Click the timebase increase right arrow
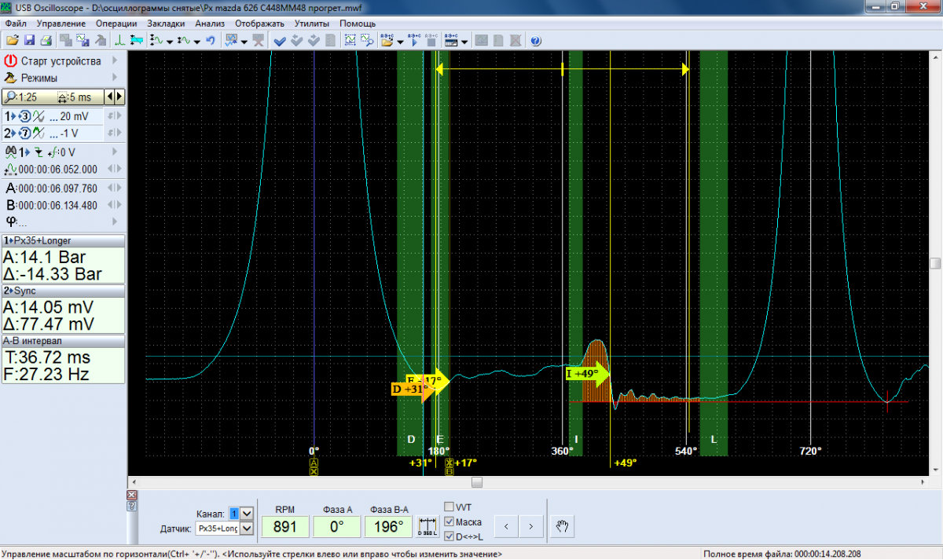 tap(119, 97)
